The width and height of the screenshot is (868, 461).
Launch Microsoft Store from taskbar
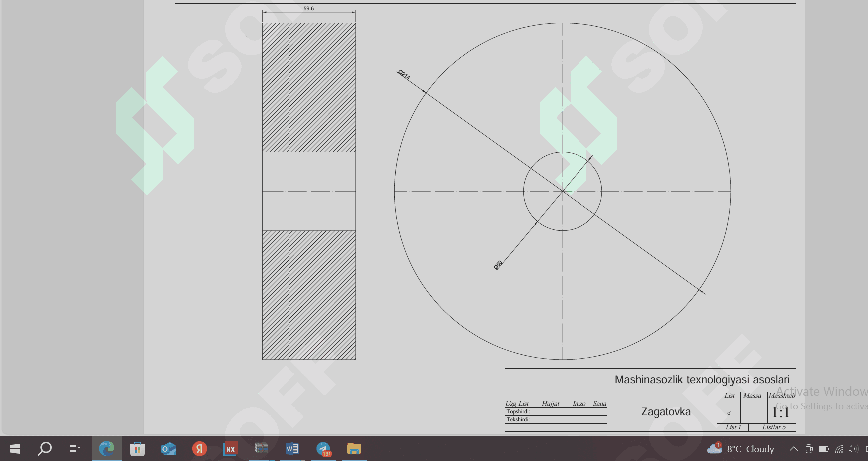[137, 449]
